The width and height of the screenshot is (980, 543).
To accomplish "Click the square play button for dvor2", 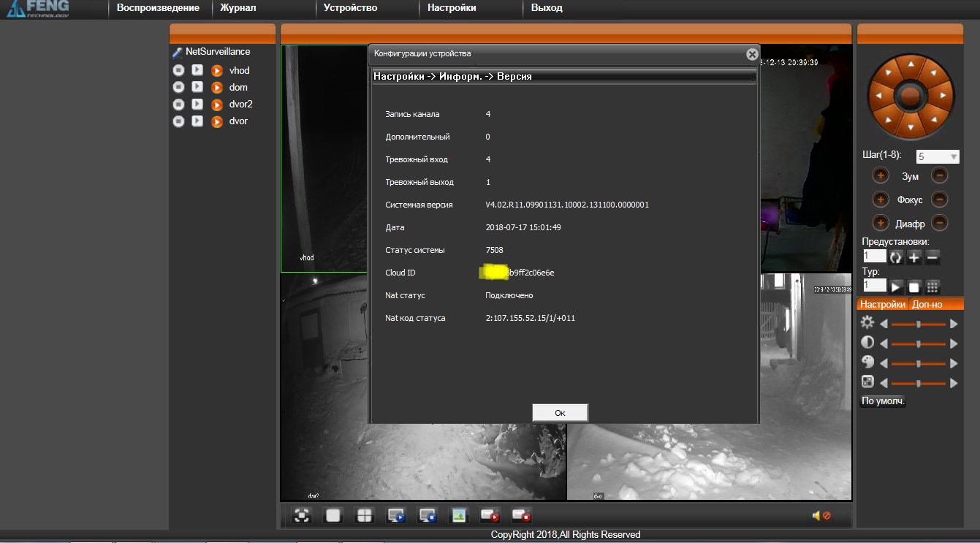I will coord(197,104).
